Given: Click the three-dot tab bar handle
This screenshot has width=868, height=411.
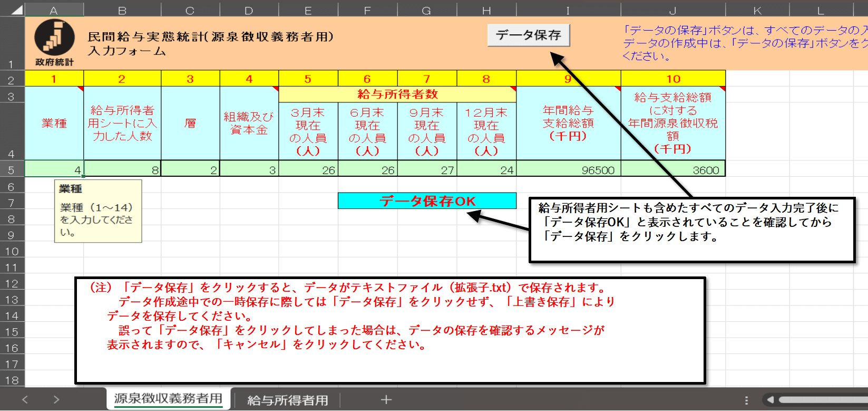Looking at the screenshot, I should [746, 400].
